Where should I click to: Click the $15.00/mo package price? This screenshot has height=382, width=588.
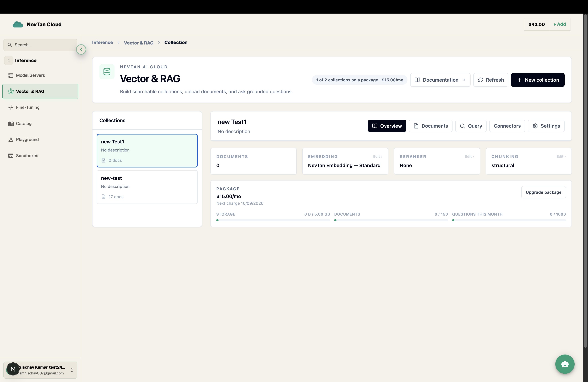[228, 196]
